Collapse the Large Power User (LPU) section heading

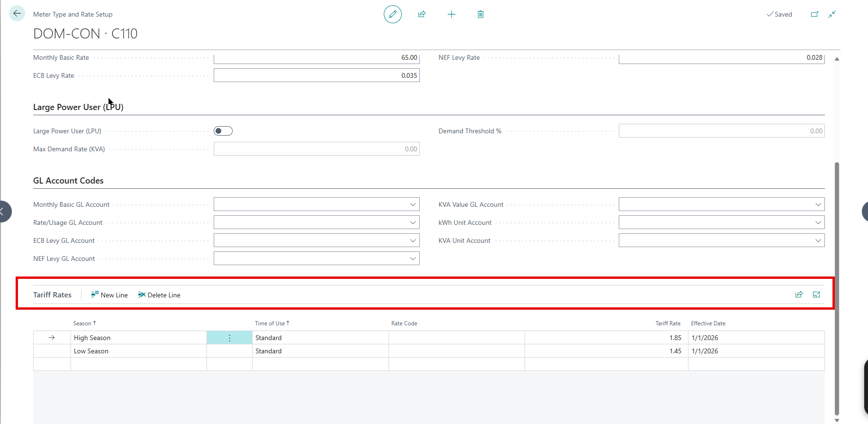coord(78,107)
